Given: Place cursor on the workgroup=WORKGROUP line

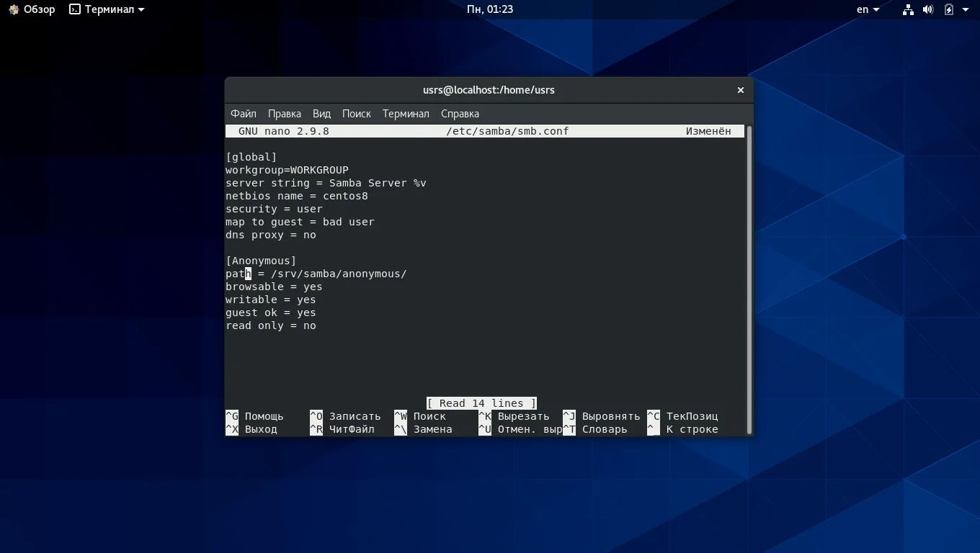Looking at the screenshot, I should point(287,170).
